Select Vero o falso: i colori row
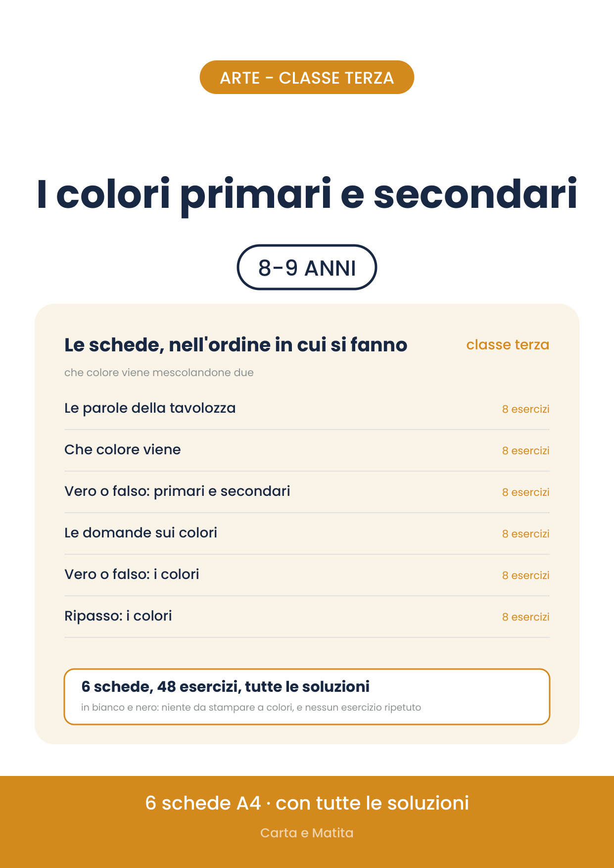The height and width of the screenshot is (868, 614). [307, 575]
